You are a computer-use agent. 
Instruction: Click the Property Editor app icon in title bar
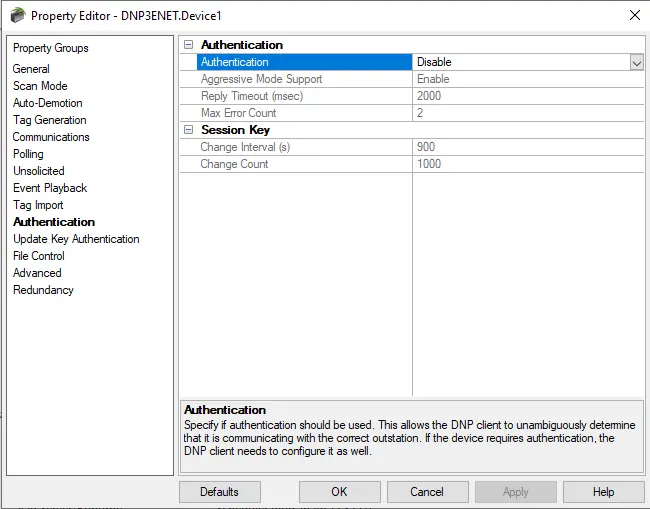[x=18, y=15]
